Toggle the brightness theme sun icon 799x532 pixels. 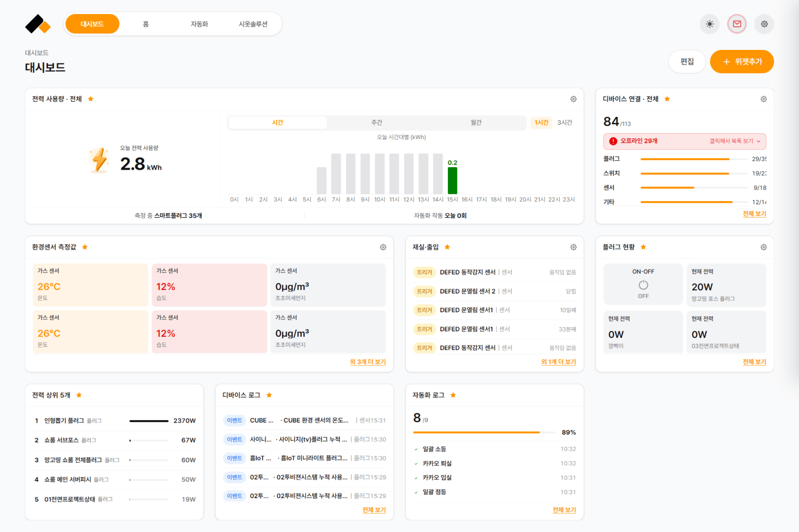click(x=710, y=24)
